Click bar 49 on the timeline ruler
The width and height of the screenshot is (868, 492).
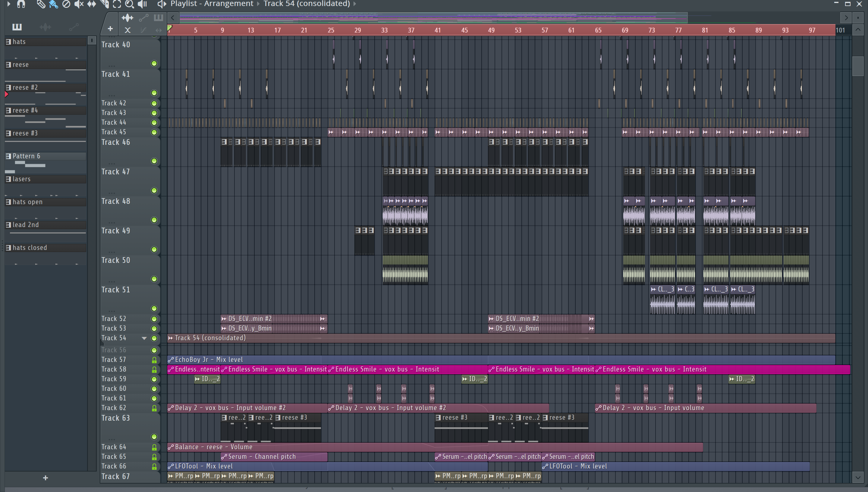(491, 30)
